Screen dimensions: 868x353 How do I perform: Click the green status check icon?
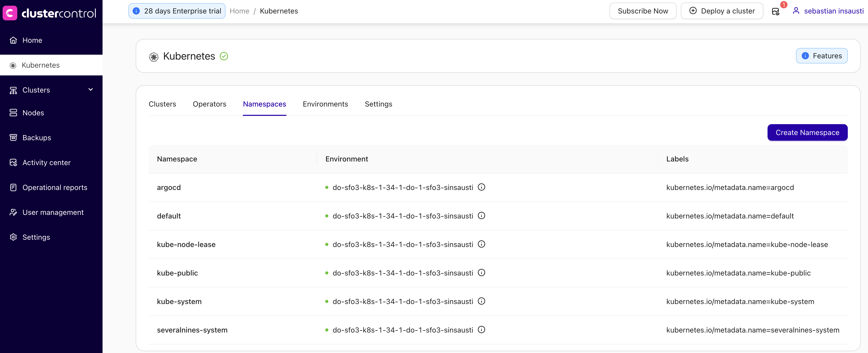224,56
